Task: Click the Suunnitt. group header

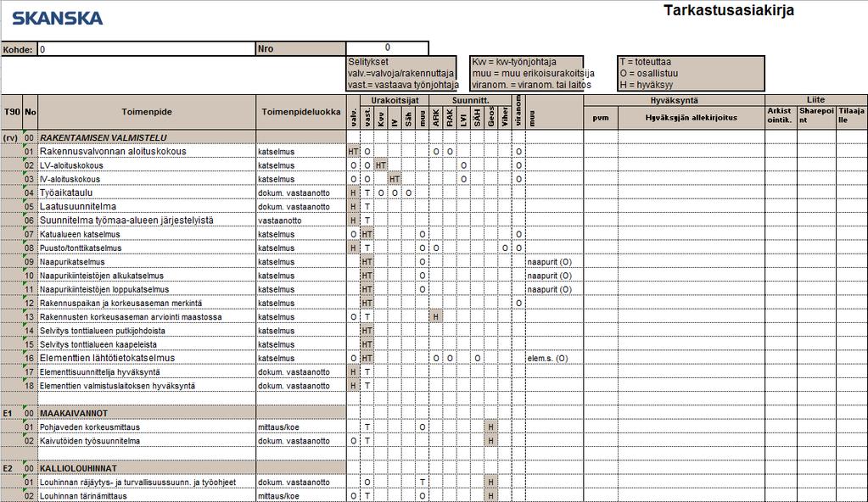Action: (x=470, y=100)
